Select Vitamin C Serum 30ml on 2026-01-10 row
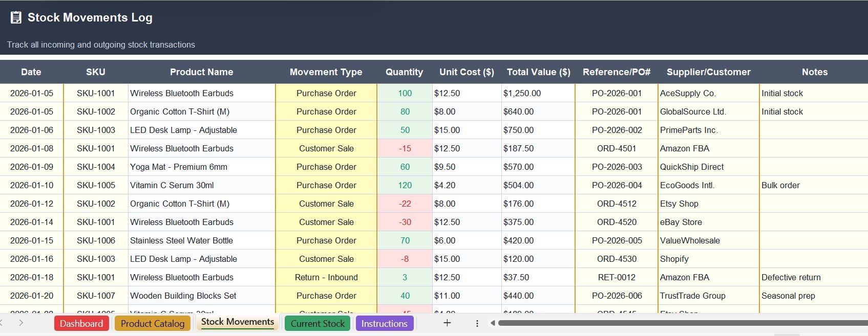 pyautogui.click(x=202, y=185)
